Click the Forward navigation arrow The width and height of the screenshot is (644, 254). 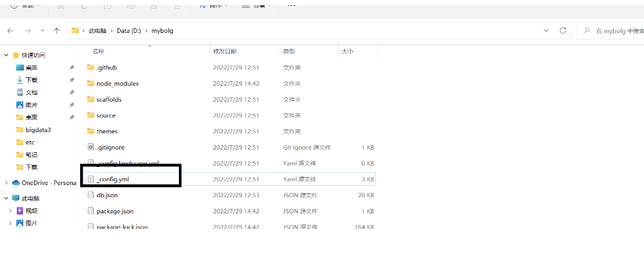tap(28, 31)
